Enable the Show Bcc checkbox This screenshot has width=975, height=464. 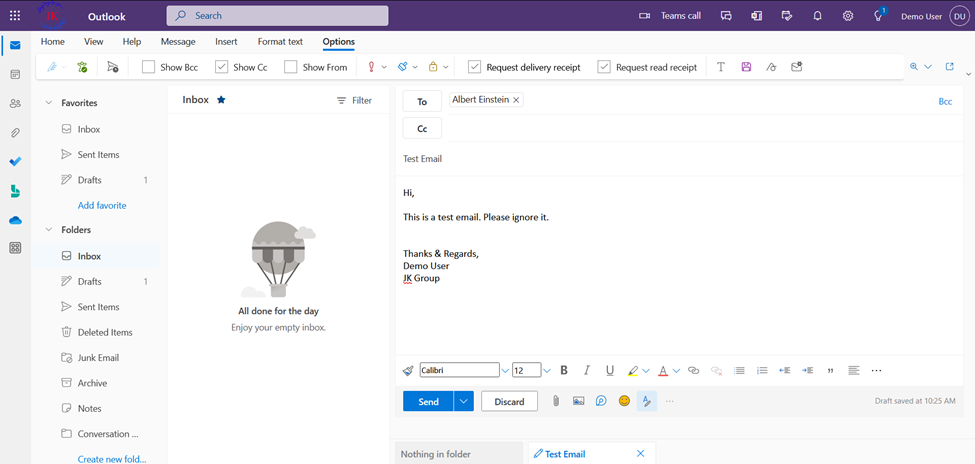[x=149, y=67]
